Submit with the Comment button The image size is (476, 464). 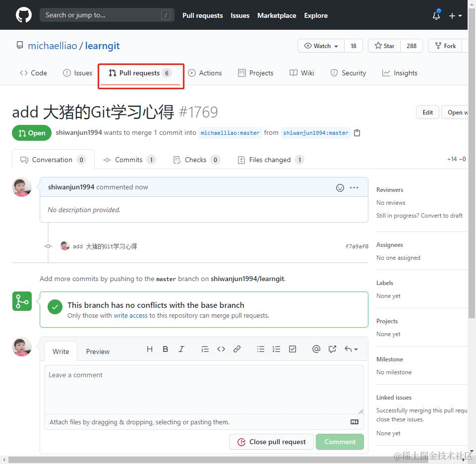(340, 442)
